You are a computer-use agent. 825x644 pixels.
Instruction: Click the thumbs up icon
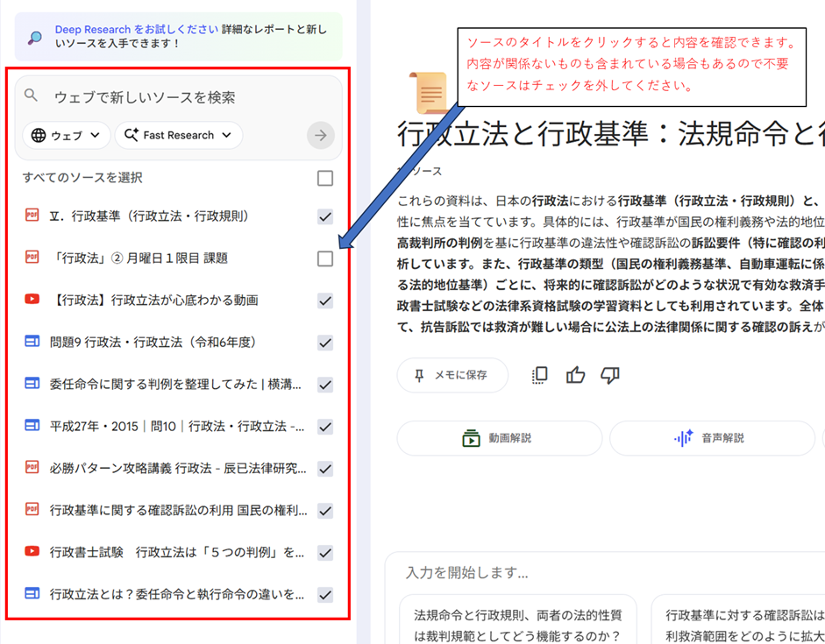point(575,375)
